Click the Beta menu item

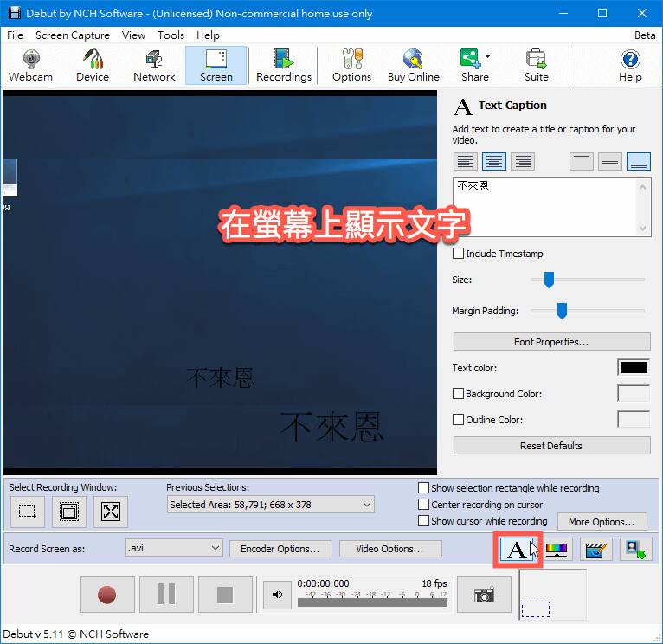click(645, 35)
